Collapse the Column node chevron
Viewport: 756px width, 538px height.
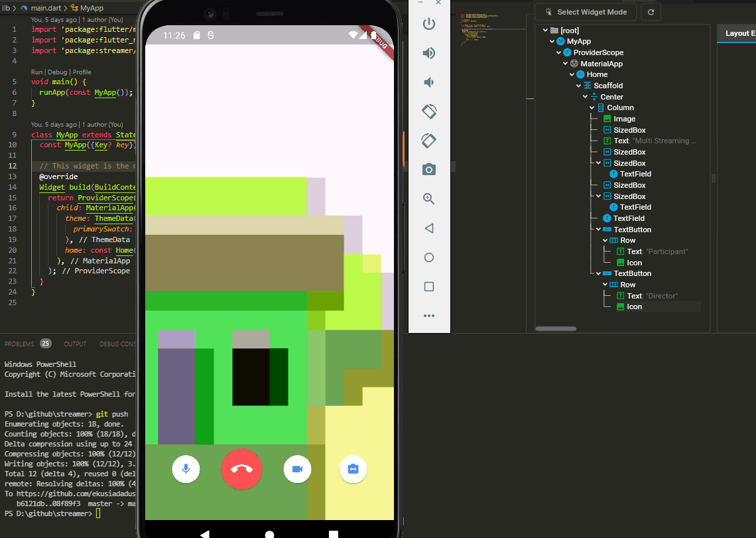tap(592, 107)
